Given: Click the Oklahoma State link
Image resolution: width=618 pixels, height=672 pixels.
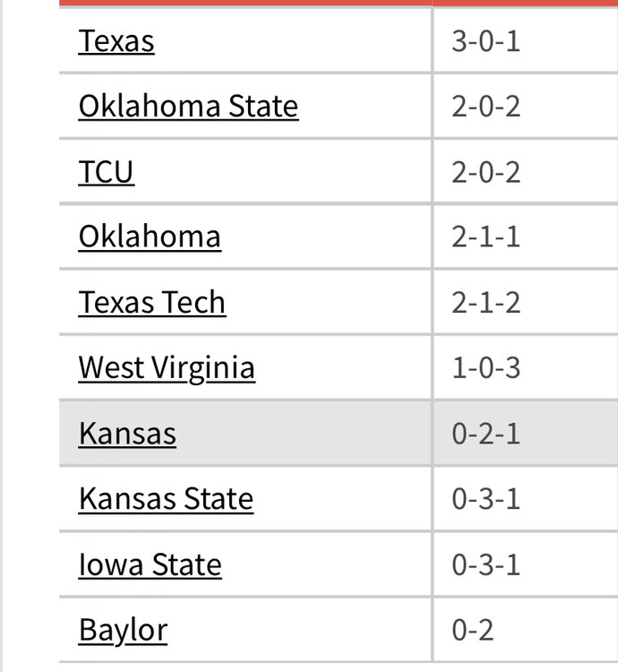Looking at the screenshot, I should [188, 107].
